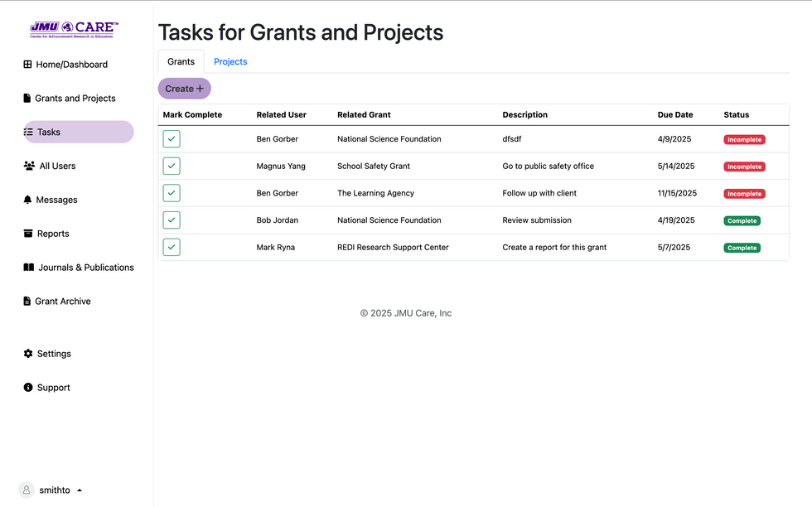Toggle complete checkbox for dfsdf task
This screenshot has width=812, height=507.
click(x=172, y=139)
